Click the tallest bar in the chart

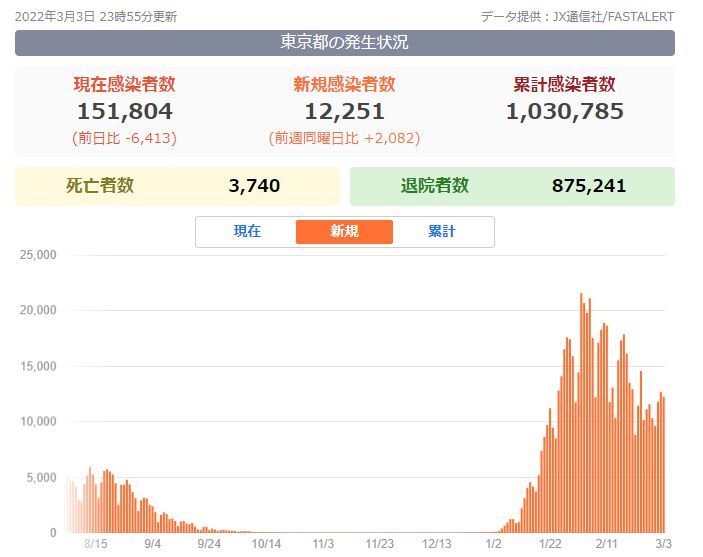point(581,413)
